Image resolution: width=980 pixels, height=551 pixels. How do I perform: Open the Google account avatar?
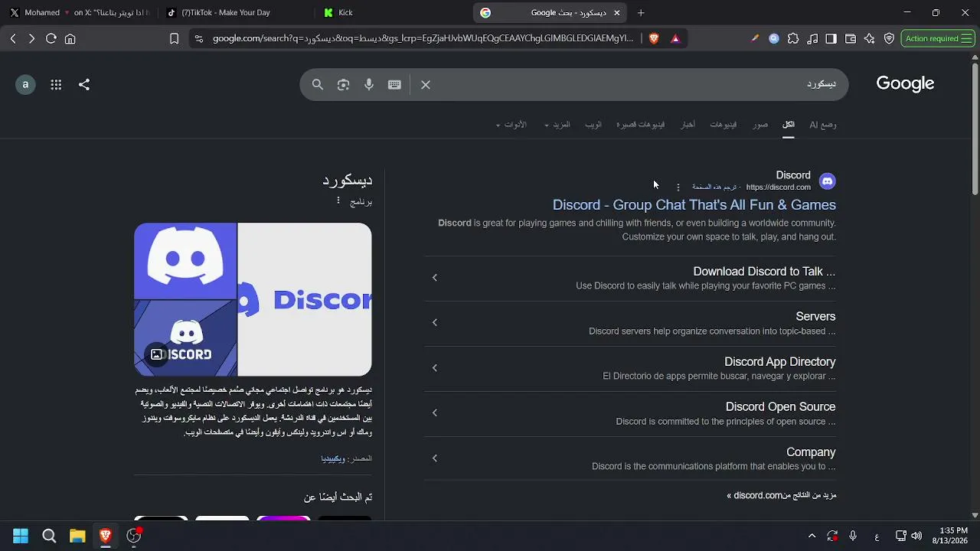[25, 85]
